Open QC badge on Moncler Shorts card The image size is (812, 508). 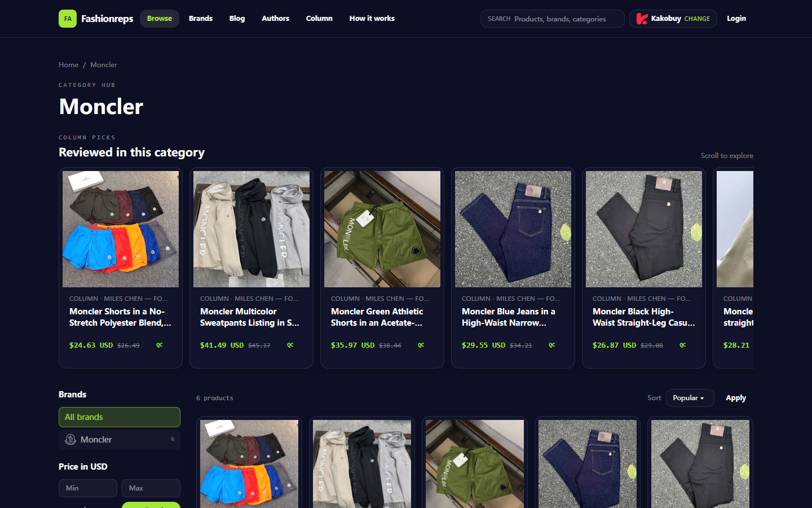tap(160, 345)
